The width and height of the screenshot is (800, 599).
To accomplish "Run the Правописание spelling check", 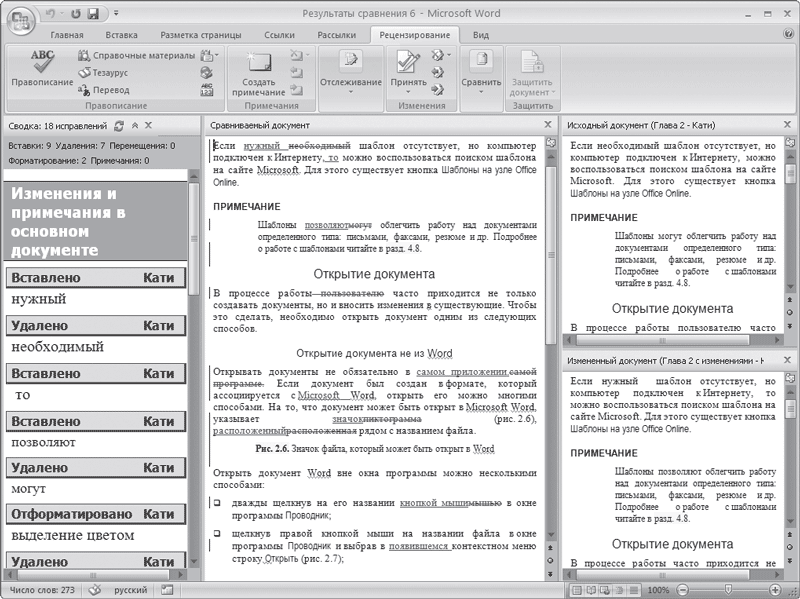I will [42, 68].
